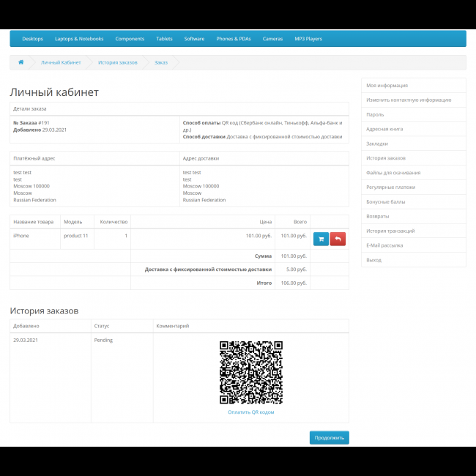Click the QR code image
The height and width of the screenshot is (476, 476).
(x=251, y=372)
